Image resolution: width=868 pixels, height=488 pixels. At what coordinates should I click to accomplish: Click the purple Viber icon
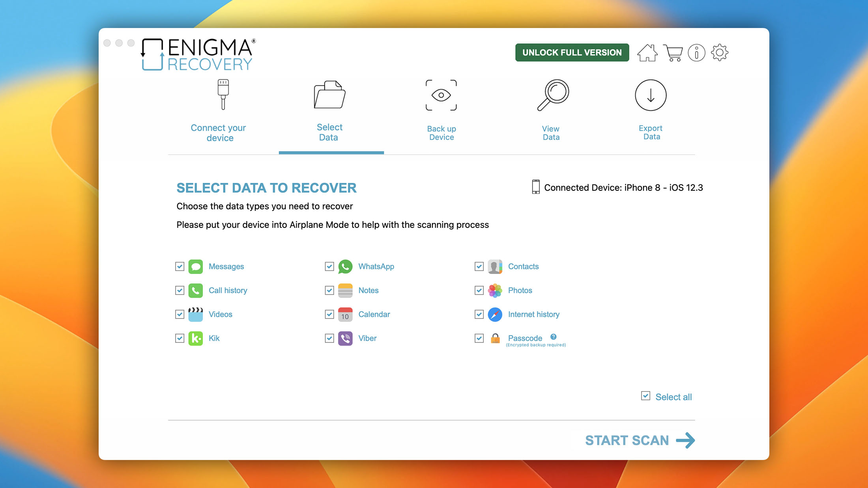(345, 338)
